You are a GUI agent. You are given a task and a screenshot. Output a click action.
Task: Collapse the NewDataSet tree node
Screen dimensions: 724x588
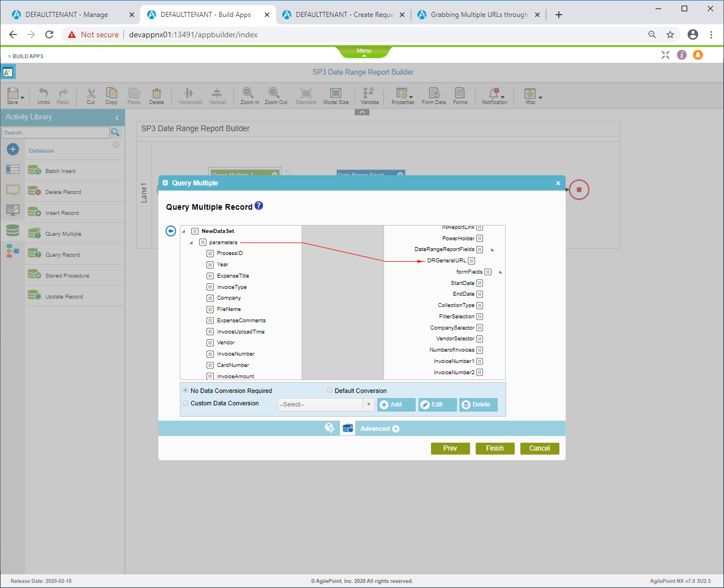184,231
